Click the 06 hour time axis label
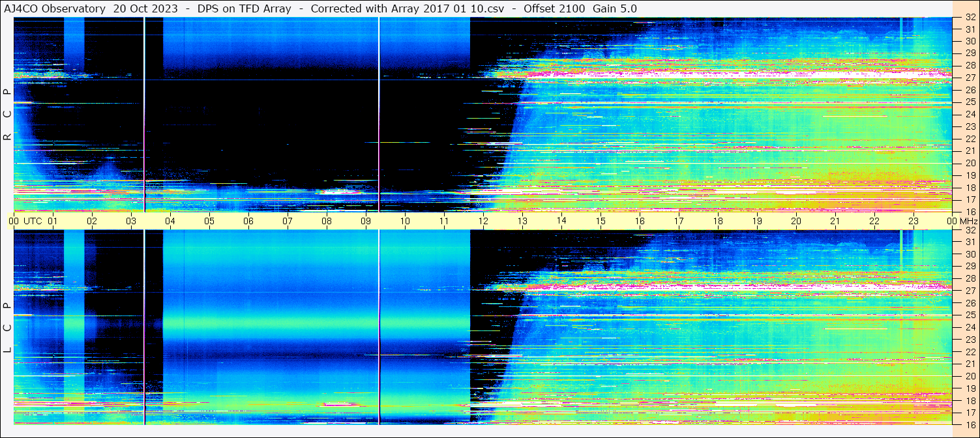This screenshot has width=980, height=438. point(248,221)
